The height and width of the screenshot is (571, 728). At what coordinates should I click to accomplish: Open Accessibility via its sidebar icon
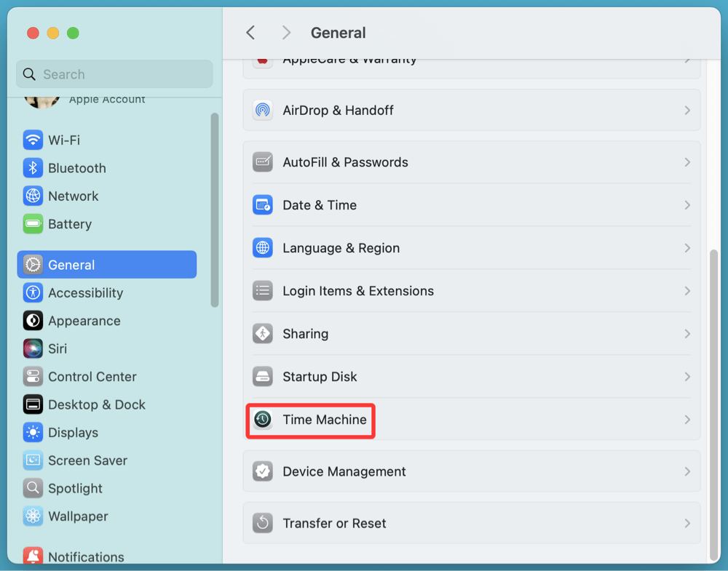coord(33,292)
